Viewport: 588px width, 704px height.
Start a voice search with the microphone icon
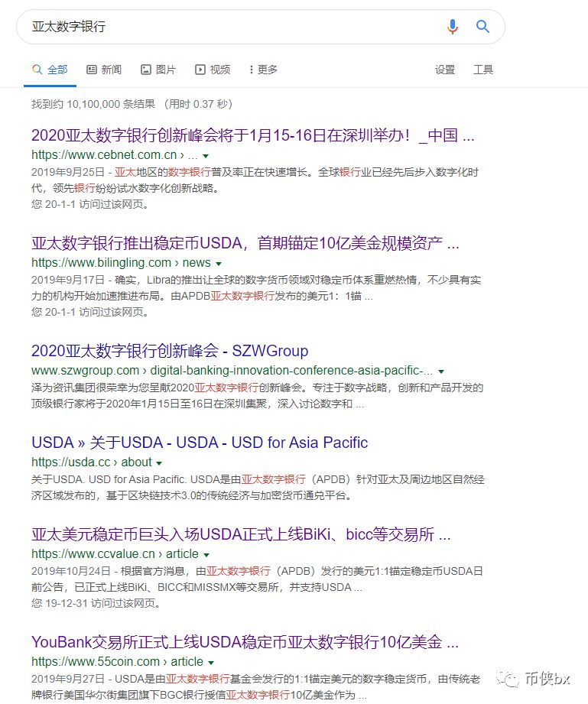(453, 27)
